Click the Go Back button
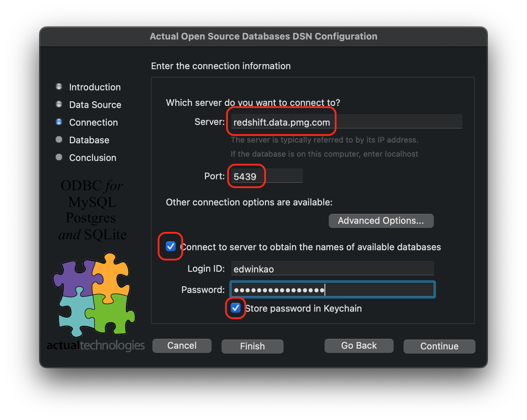Screen dimensions: 527x420 pyautogui.click(x=359, y=346)
